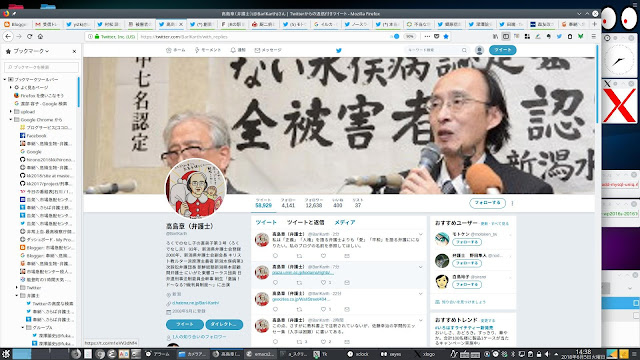
Task: Open the profile avatar menu in header
Action: tap(480, 50)
